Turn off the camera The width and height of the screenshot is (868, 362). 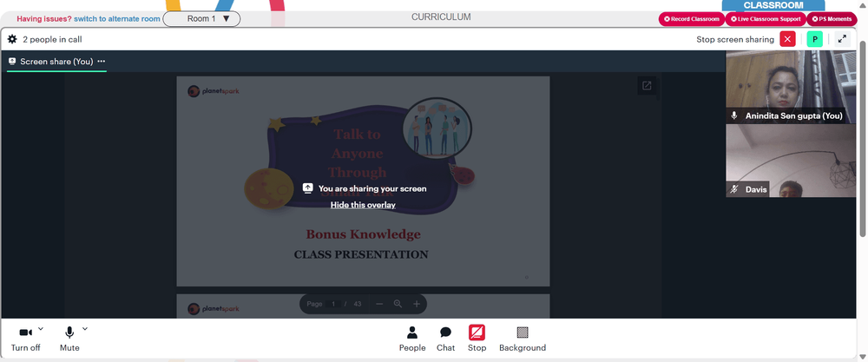point(25,339)
